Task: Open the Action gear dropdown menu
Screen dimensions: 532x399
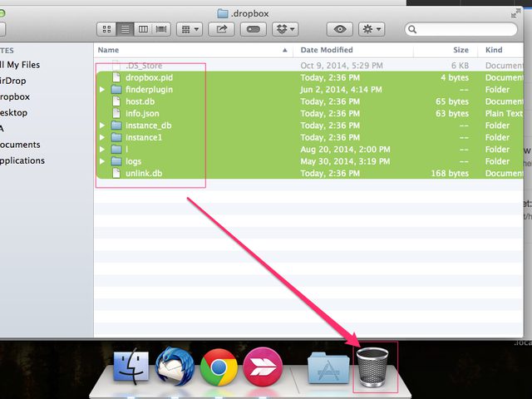Action: (x=371, y=29)
